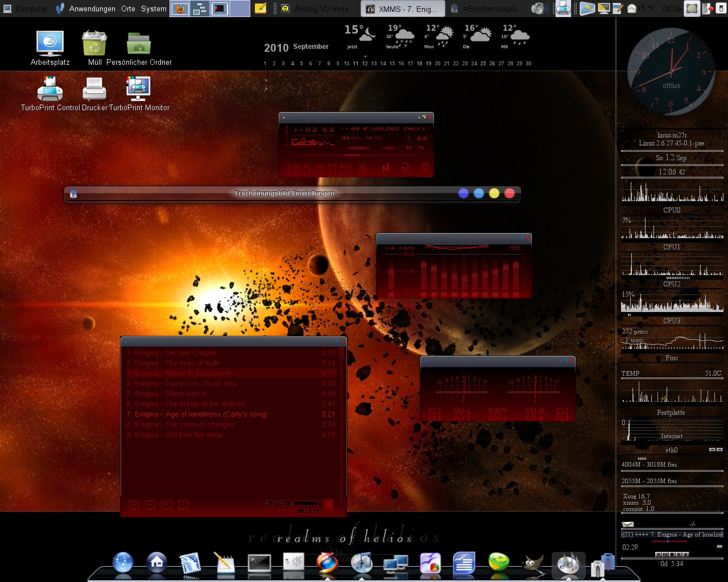This screenshot has height=582, width=728.
Task: Click ST stop button in XMMS player
Action: point(332,167)
